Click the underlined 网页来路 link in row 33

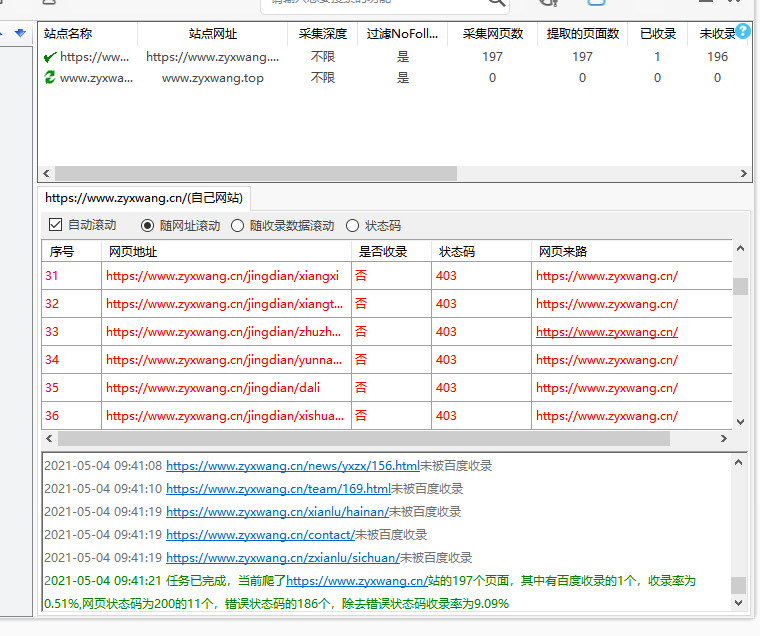[x=606, y=332]
